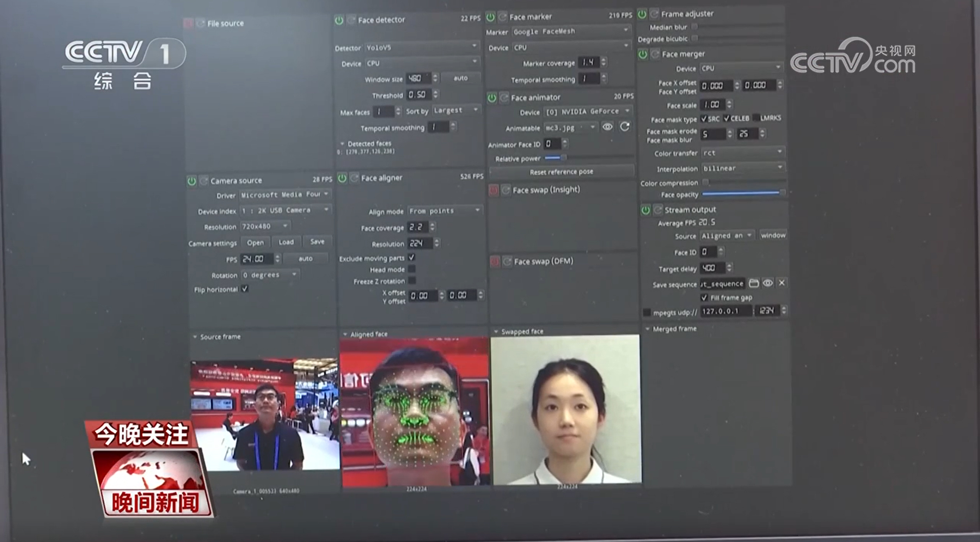Toggle the eye icon next to Animatable
Image resolution: width=980 pixels, height=542 pixels.
[607, 127]
